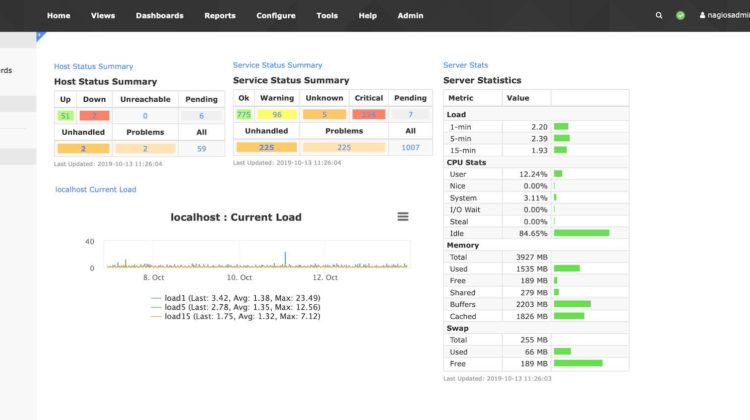Open the localhost Current Load link
Image resolution: width=750 pixels, height=420 pixels.
[x=96, y=189]
